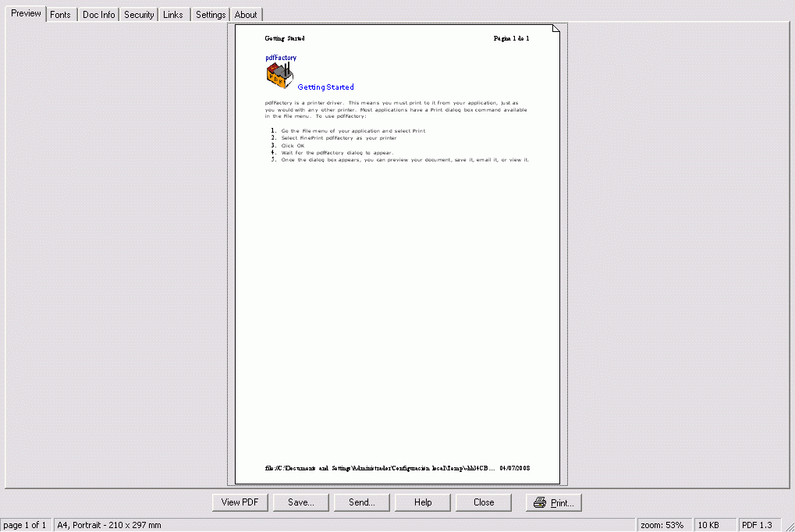Switch to the Preview tab
This screenshot has height=532, width=795.
point(26,14)
